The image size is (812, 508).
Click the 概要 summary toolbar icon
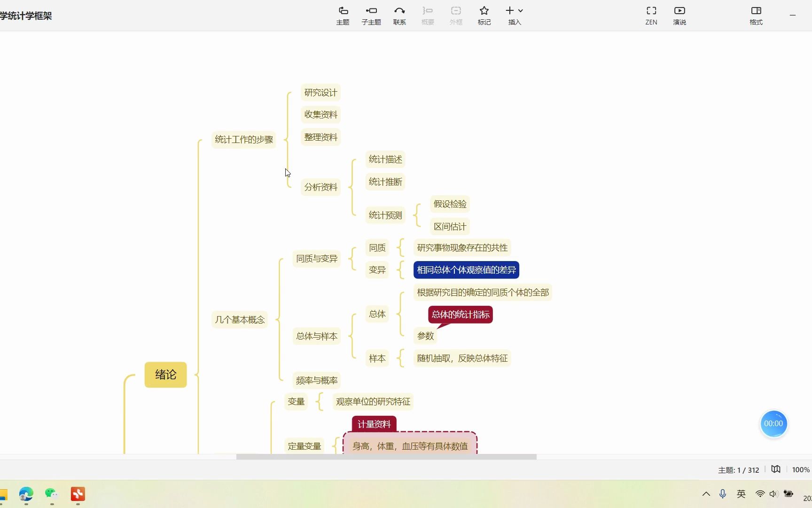coord(428,16)
